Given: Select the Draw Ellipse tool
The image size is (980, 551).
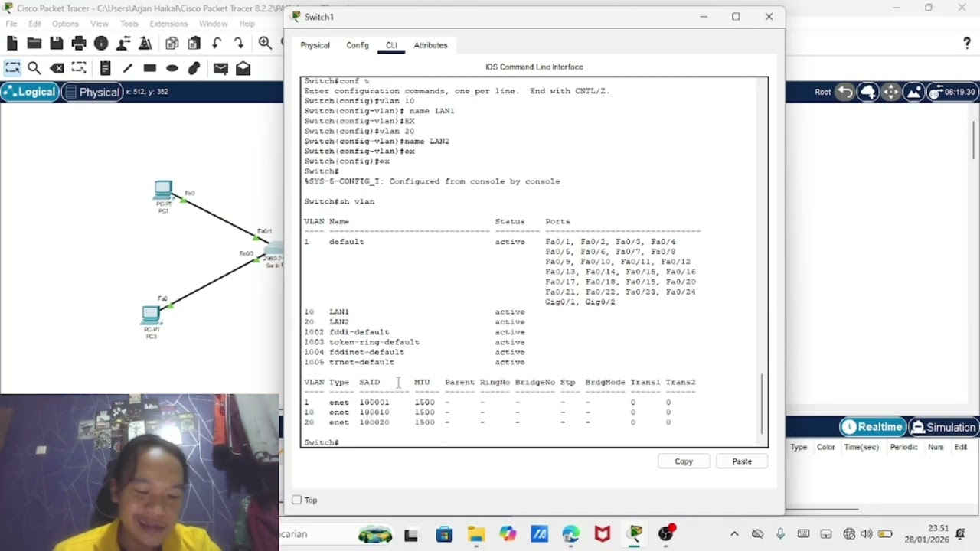Looking at the screenshot, I should pos(172,68).
